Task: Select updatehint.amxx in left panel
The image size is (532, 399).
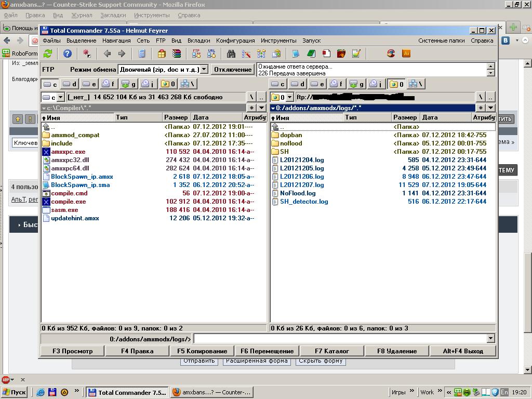Action: pos(75,219)
